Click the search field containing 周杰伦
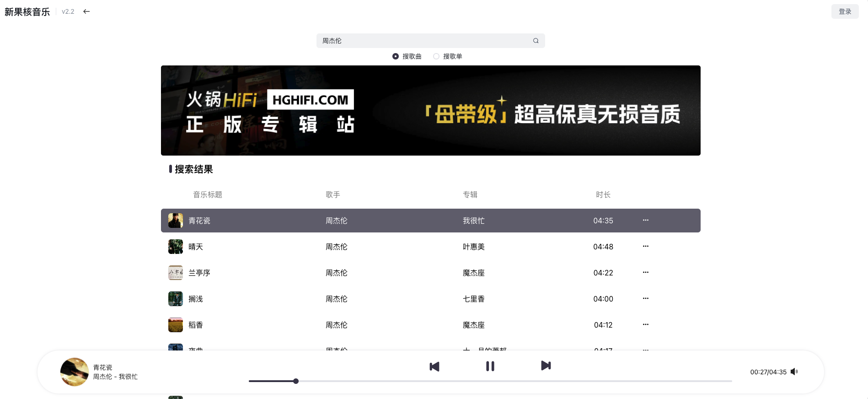 coord(431,41)
